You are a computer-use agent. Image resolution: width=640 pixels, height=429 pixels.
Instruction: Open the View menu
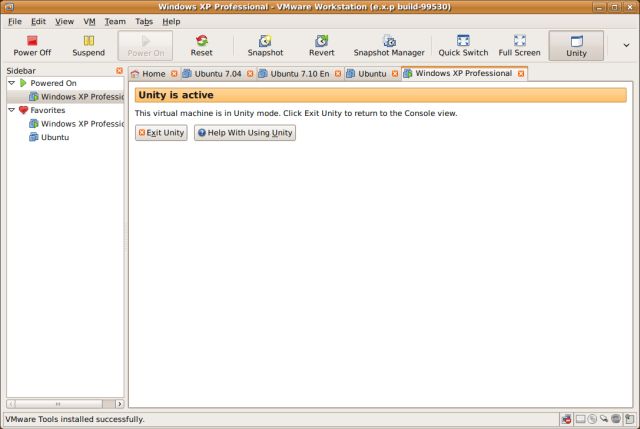coord(64,22)
